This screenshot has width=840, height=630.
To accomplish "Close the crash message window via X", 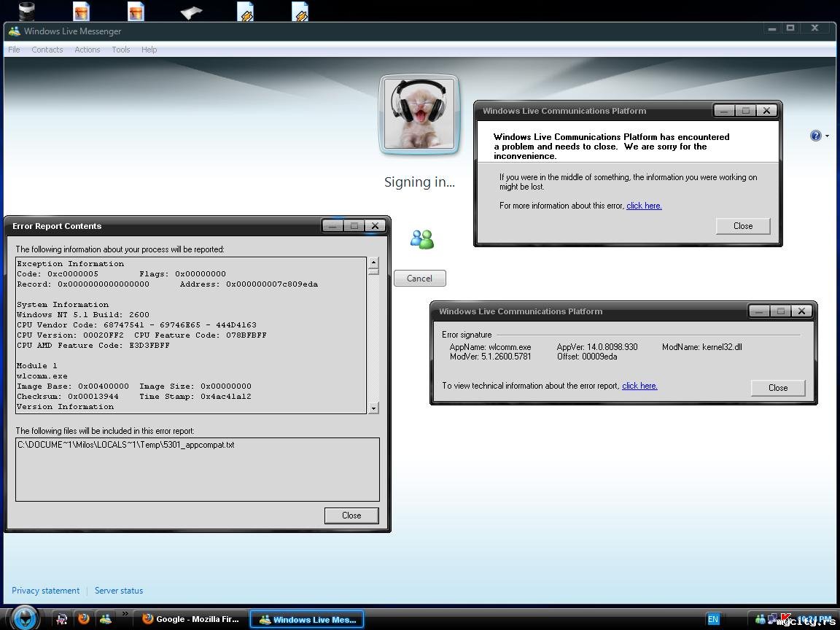I will [x=766, y=111].
